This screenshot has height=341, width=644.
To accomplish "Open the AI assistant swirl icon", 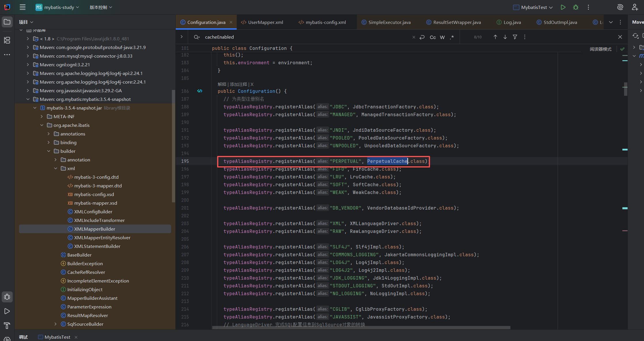I will pos(620,7).
